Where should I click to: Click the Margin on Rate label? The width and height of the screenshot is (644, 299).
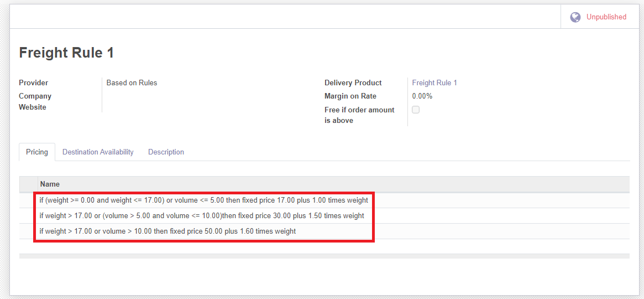coord(350,96)
